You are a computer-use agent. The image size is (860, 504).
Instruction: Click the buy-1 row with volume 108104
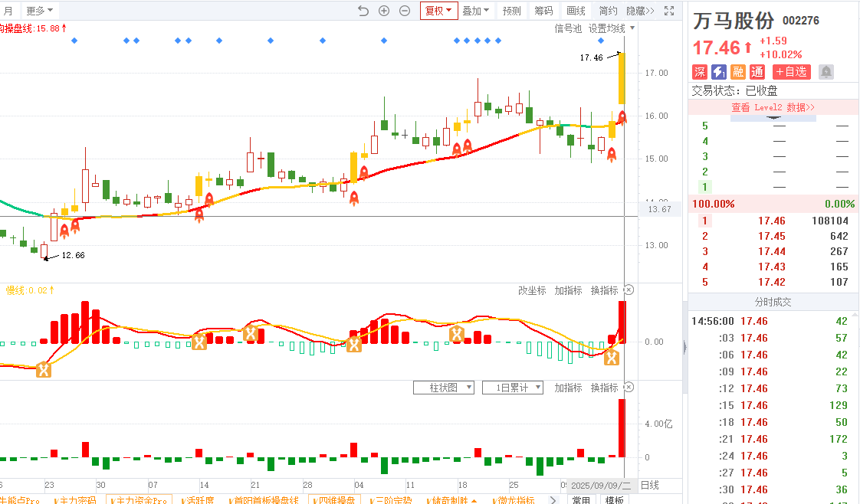(773, 221)
